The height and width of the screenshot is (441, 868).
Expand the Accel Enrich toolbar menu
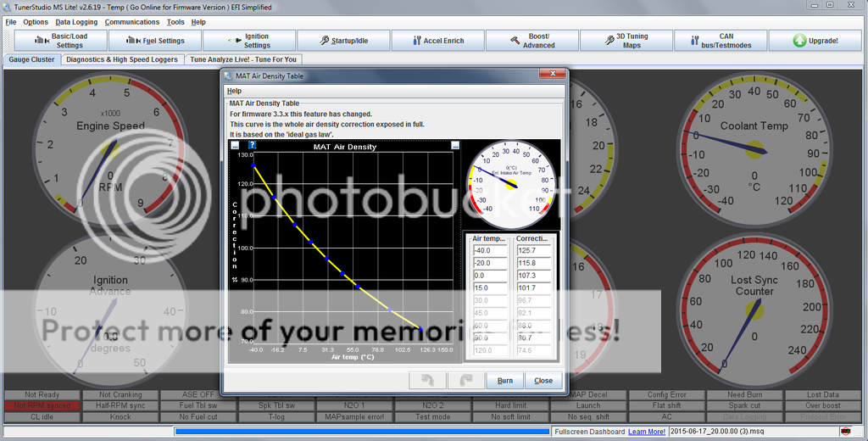(438, 40)
